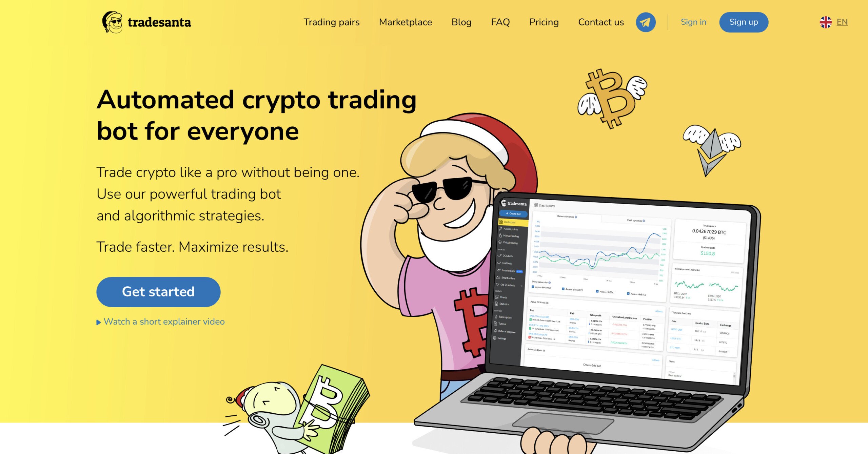Image resolution: width=868 pixels, height=454 pixels.
Task: Click the Sign up button
Action: (x=743, y=22)
